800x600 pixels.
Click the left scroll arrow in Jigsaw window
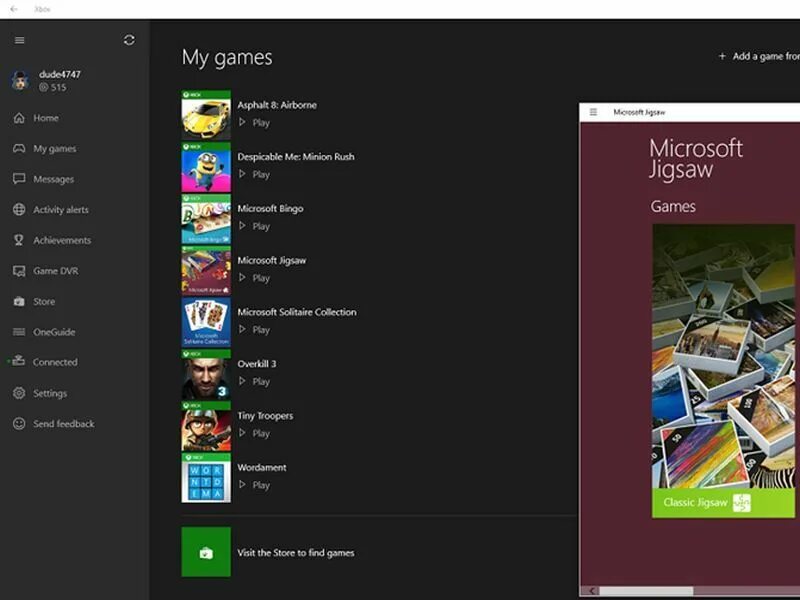click(592, 591)
